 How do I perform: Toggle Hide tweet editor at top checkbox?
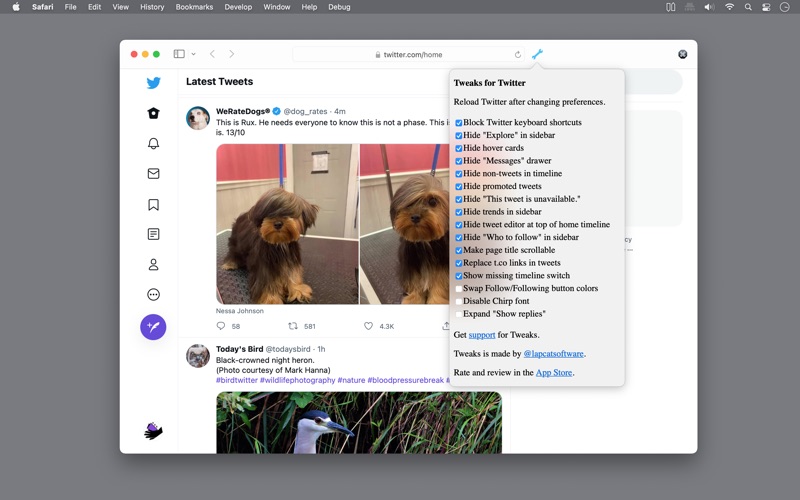(459, 224)
